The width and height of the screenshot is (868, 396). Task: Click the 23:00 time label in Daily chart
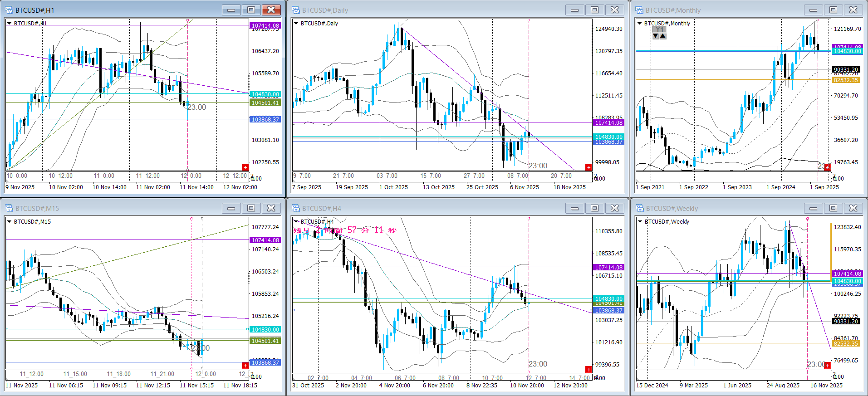pos(538,166)
